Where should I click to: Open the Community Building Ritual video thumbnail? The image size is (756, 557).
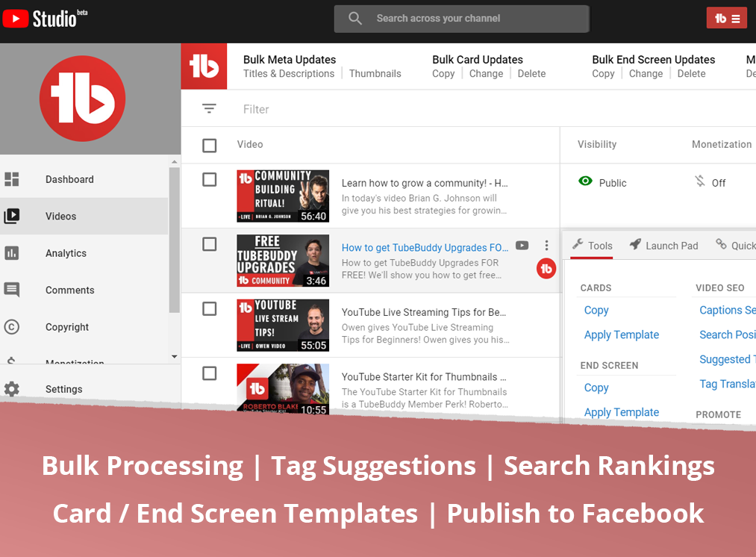point(283,196)
